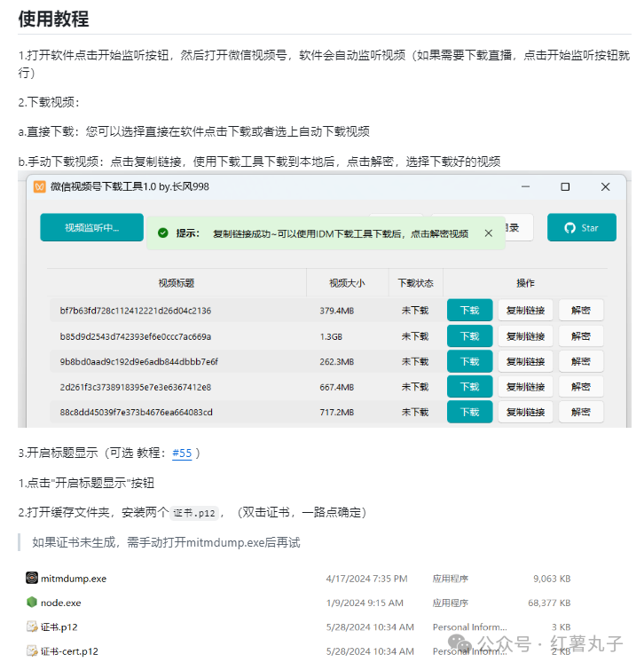Copy link for video bf7b63fd728c112412221d26d04c2136
The height and width of the screenshot is (670, 644).
pos(525,311)
